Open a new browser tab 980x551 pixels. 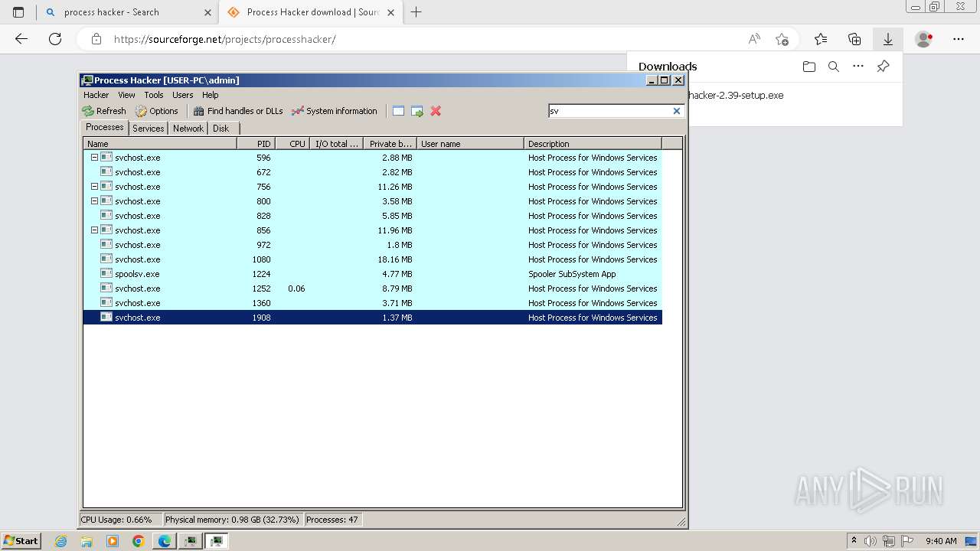click(416, 12)
